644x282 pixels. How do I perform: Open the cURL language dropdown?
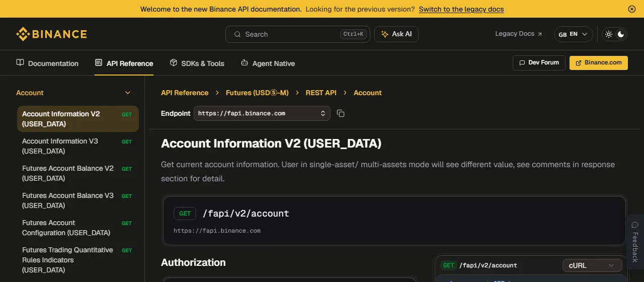[592, 265]
